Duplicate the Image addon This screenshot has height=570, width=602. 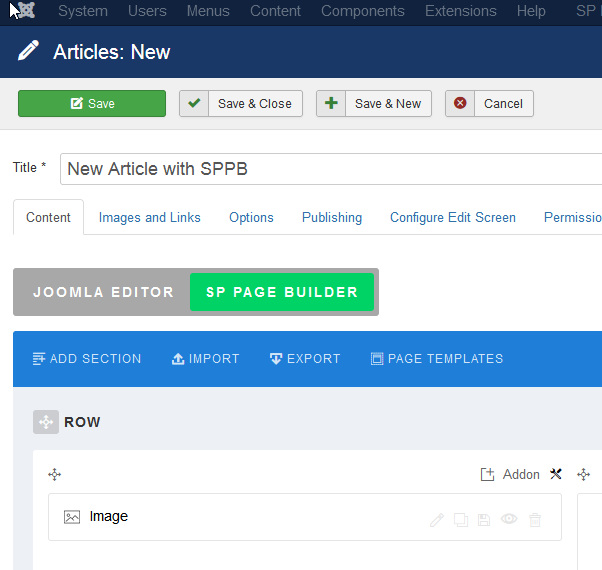pos(461,519)
